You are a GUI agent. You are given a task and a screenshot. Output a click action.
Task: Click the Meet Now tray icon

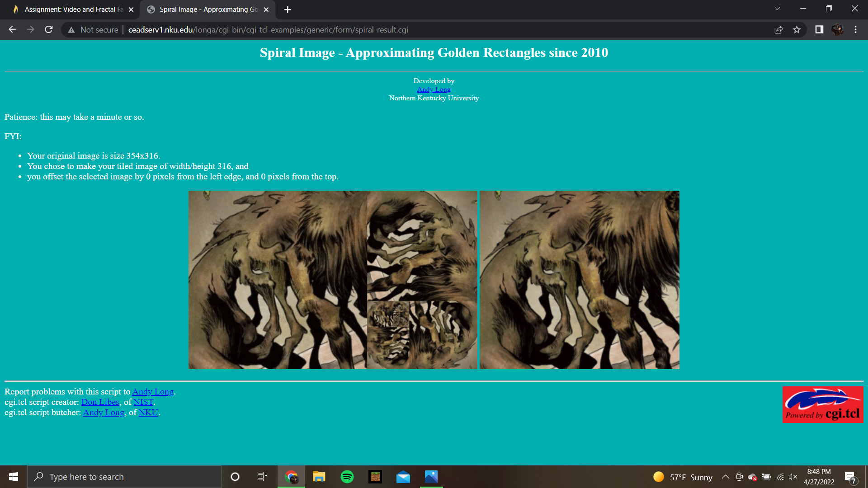point(740,477)
